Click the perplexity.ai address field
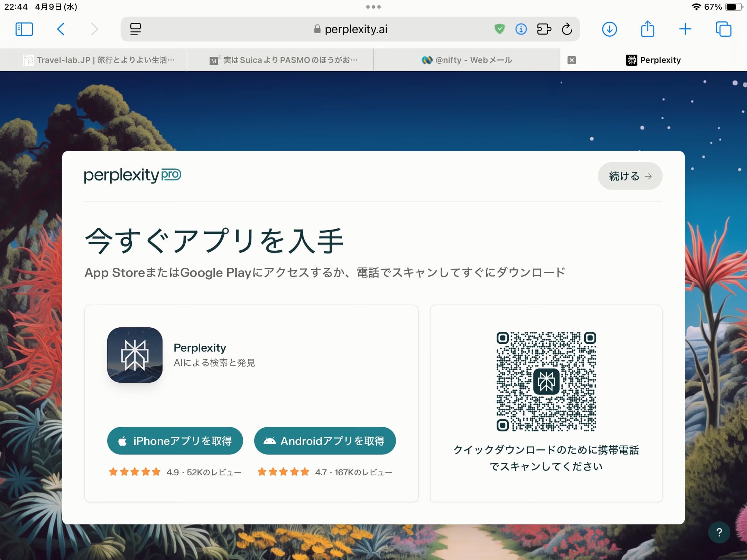The height and width of the screenshot is (560, 747). click(350, 29)
